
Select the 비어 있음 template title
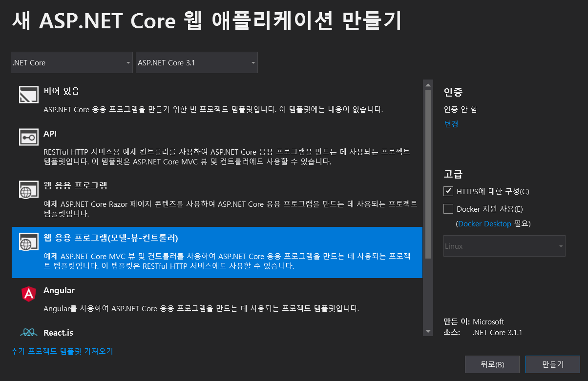pos(61,91)
